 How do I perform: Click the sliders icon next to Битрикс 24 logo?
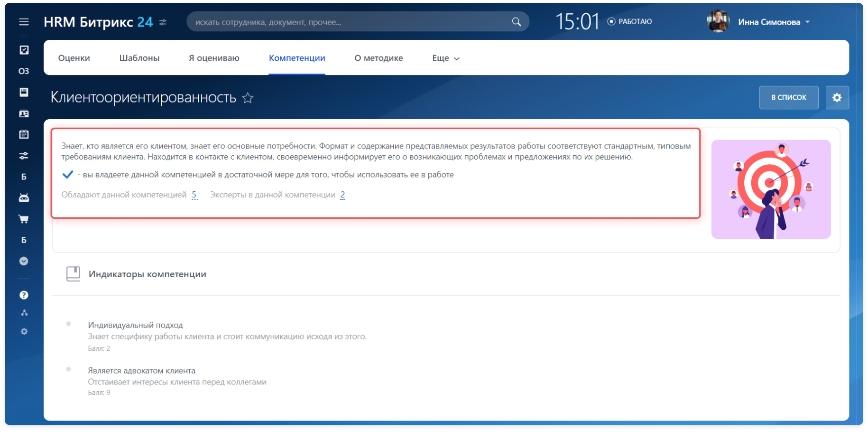coord(163,22)
